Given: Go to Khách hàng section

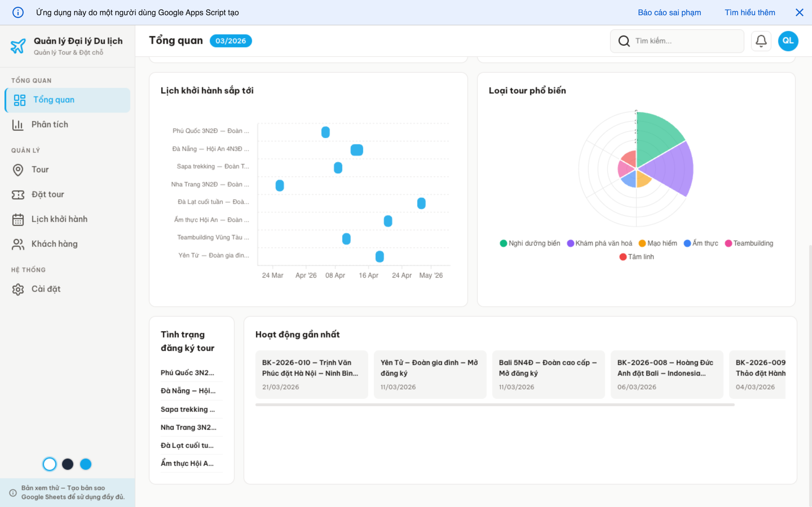Looking at the screenshot, I should click(54, 244).
